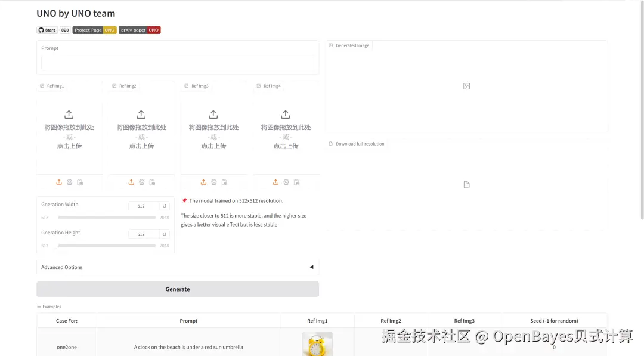Click the Ref Img2 upload arrow icon
Screen dimensions: 644x356
141,114
